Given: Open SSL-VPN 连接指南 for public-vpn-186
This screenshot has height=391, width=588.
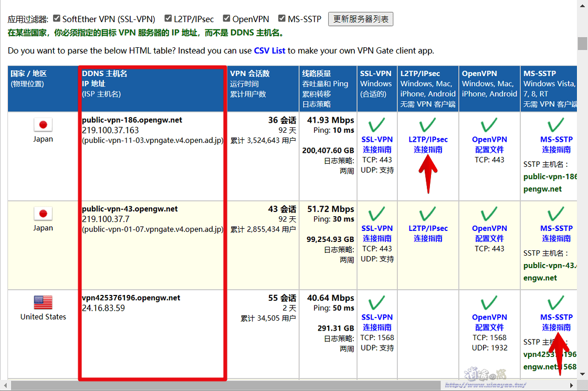Looking at the screenshot, I should (377, 145).
